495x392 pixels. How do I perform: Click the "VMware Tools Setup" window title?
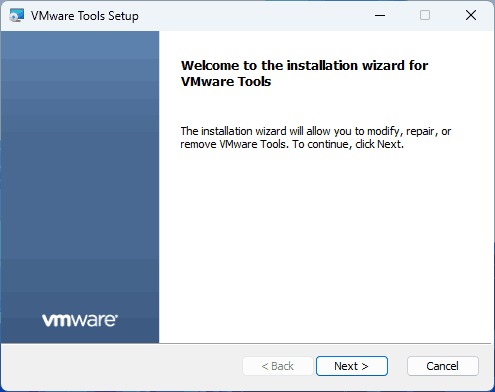[85, 16]
